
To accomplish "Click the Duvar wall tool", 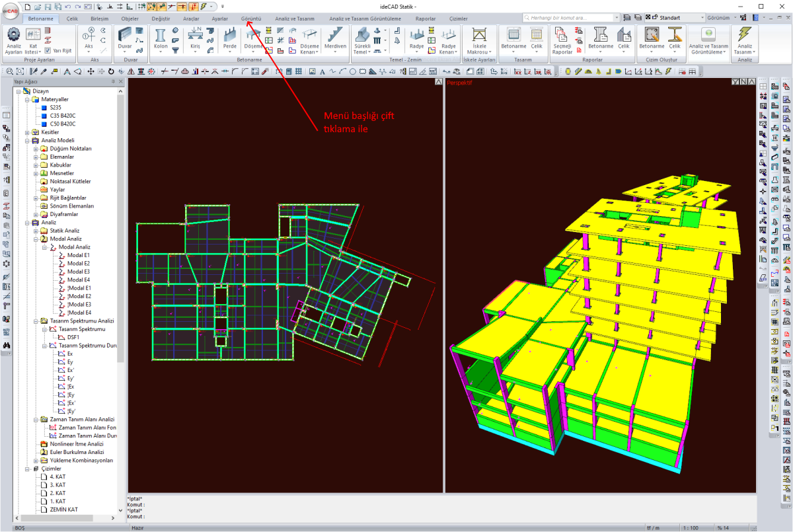I will 124,38.
